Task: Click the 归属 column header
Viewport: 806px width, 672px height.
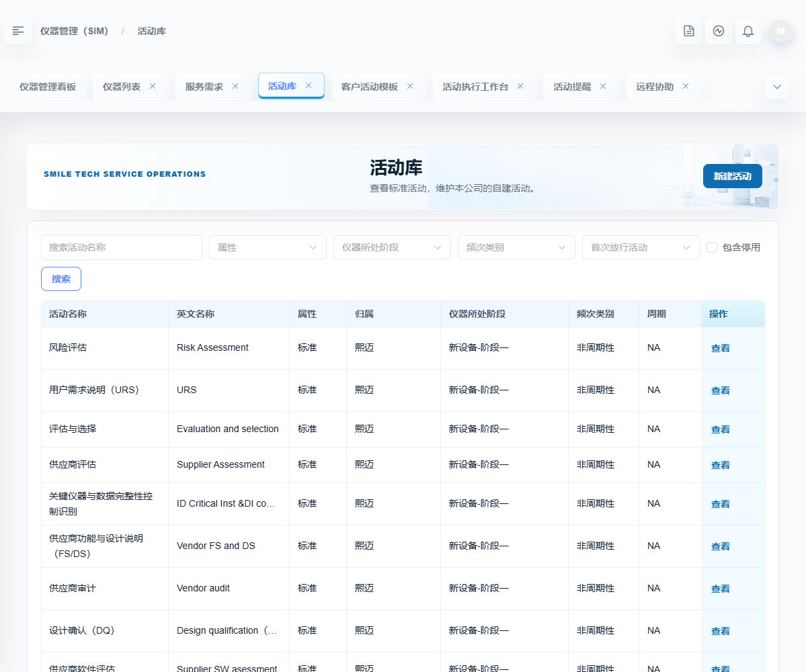Action: [x=393, y=314]
